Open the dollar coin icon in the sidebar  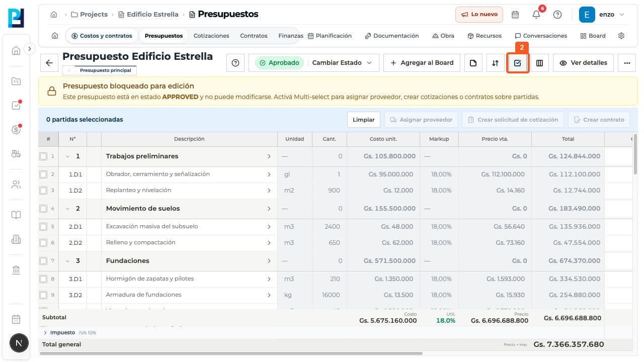click(x=16, y=130)
